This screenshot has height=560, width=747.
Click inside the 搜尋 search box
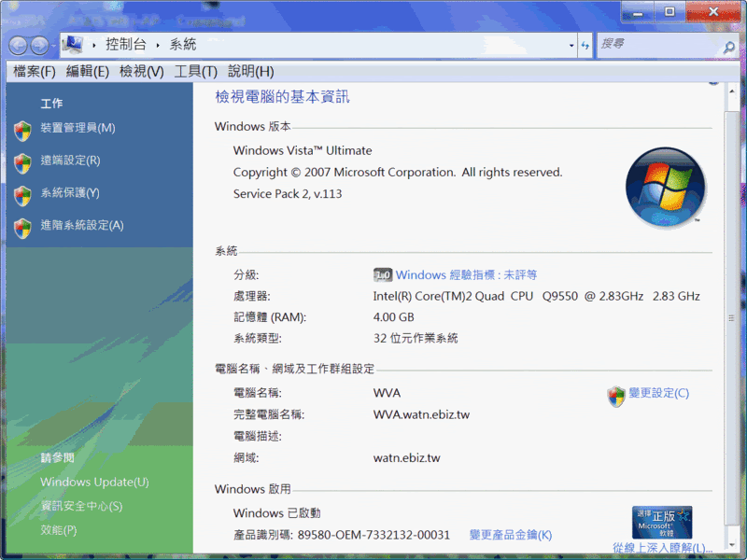(x=657, y=45)
